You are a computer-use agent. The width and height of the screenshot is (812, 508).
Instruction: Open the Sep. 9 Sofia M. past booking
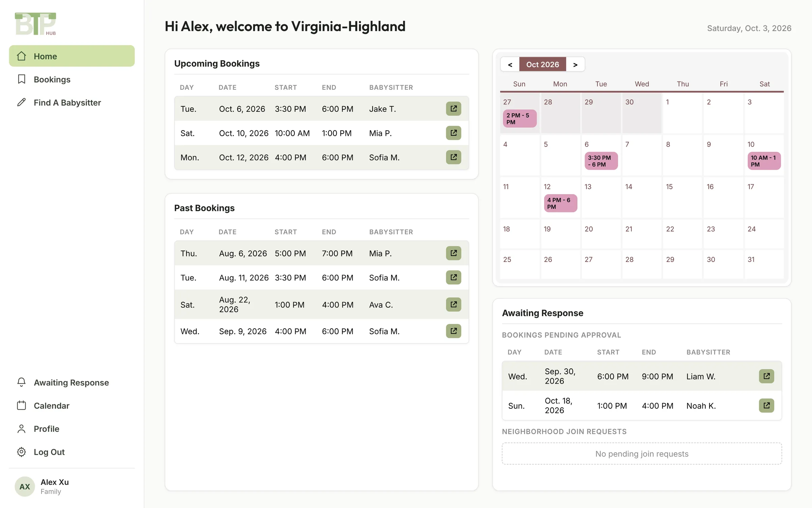click(x=453, y=331)
